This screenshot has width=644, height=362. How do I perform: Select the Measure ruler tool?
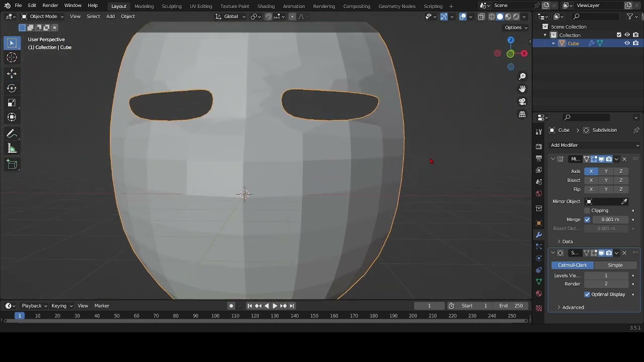[12, 149]
